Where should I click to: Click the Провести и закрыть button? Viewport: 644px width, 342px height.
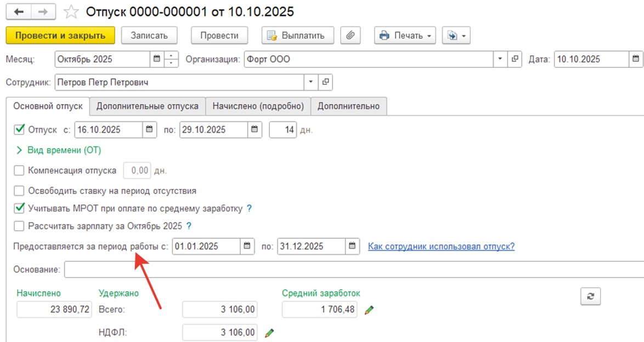60,36
